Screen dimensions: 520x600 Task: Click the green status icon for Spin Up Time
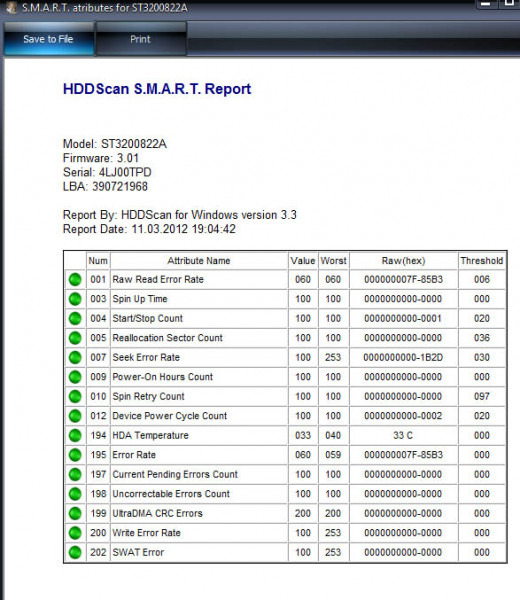75,299
